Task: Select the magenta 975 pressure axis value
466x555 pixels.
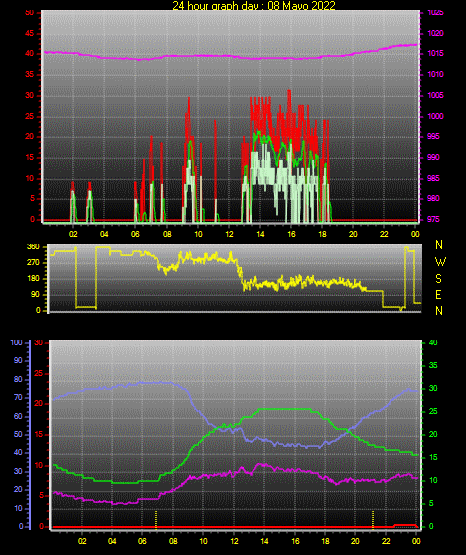Action: (433, 219)
